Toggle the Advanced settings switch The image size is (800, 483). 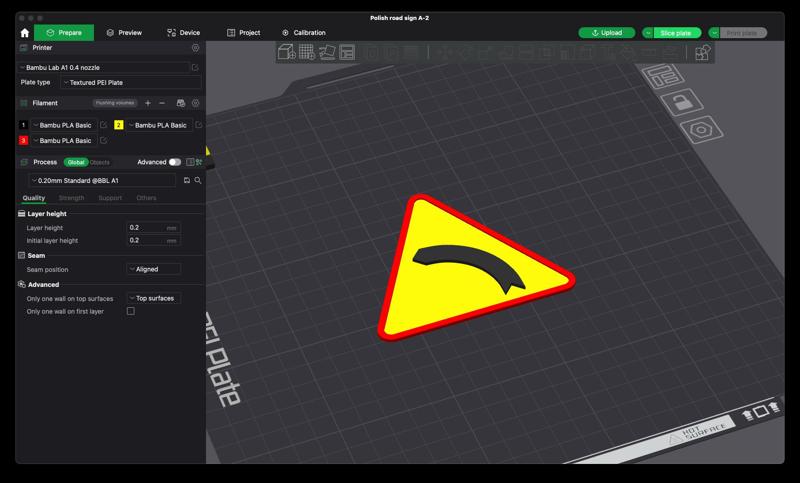pos(175,162)
